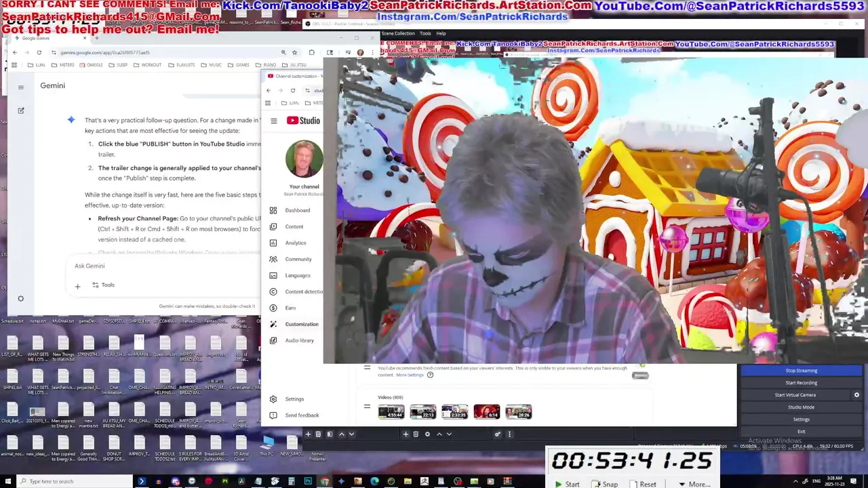The width and height of the screenshot is (868, 488).
Task: Open the METERS bookmark folder
Action: [x=62, y=65]
